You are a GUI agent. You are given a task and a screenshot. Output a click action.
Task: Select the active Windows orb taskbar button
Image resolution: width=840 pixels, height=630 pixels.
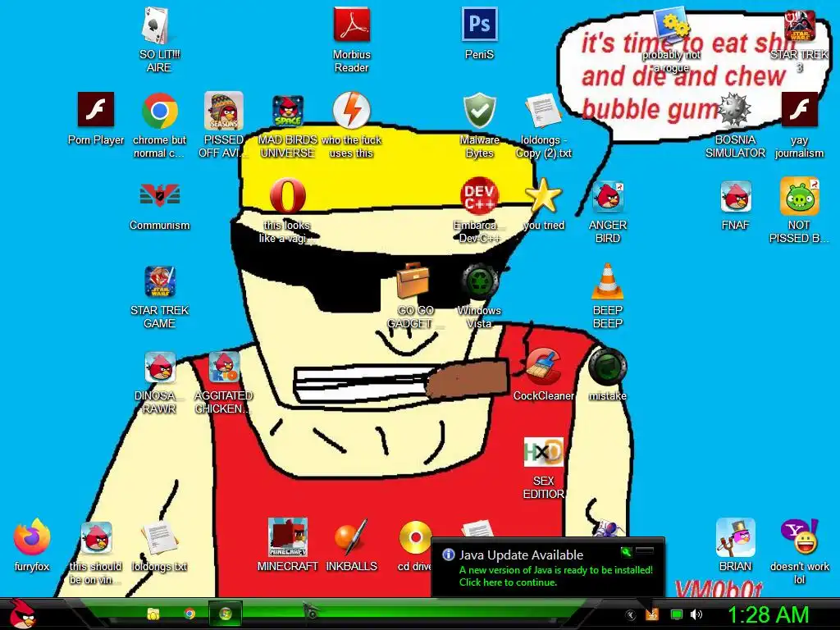click(225, 614)
